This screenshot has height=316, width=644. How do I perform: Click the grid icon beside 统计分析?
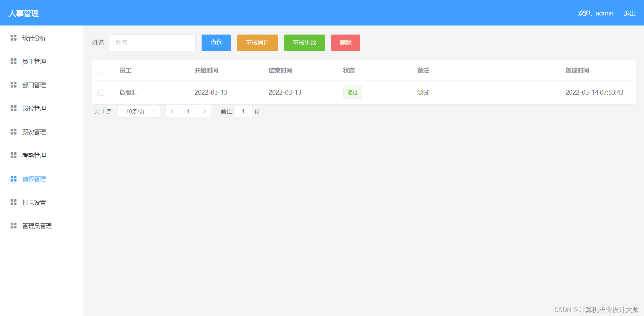13,38
